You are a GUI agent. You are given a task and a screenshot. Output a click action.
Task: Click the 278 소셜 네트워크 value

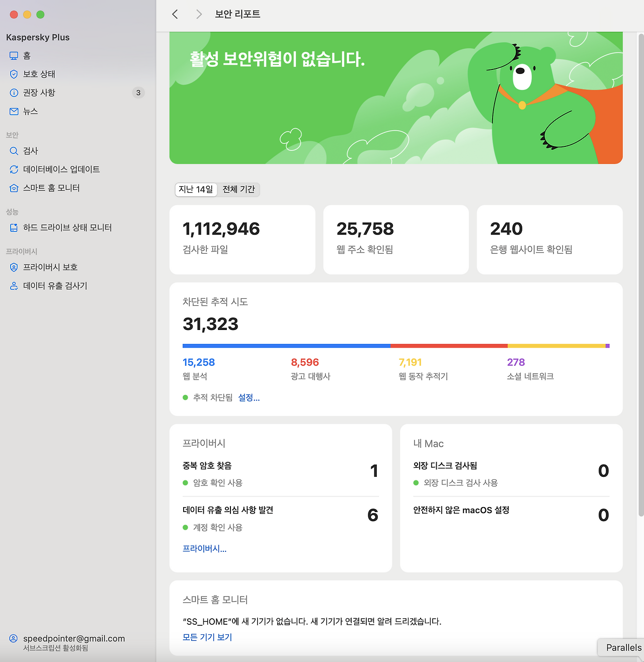click(516, 362)
